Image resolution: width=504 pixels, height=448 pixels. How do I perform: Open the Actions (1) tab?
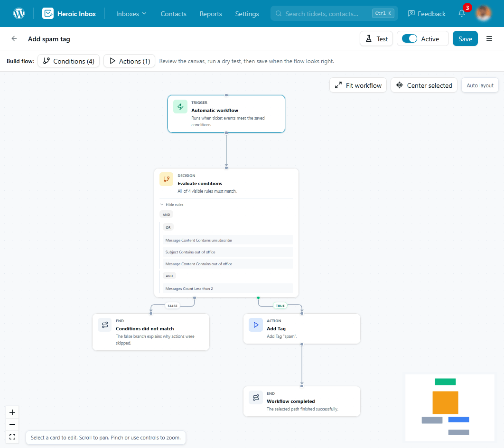pos(129,61)
